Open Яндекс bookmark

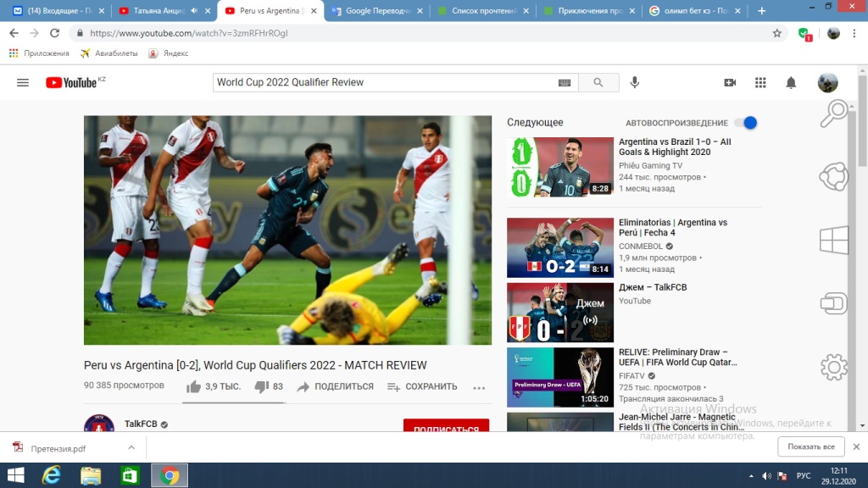tap(169, 53)
